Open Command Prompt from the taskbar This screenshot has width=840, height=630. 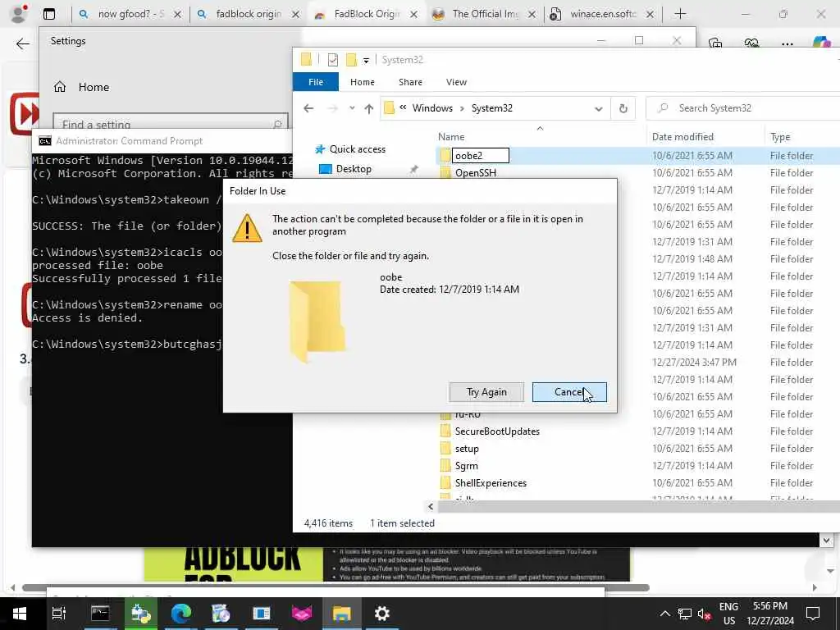coord(100,614)
